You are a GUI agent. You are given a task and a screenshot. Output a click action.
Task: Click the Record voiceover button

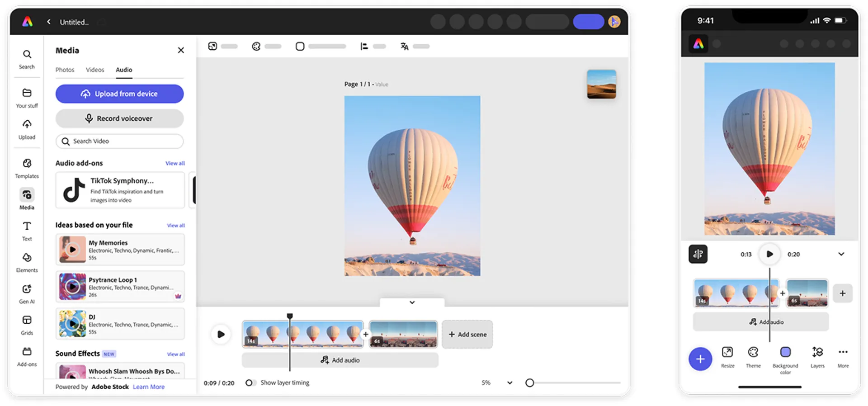click(x=119, y=118)
